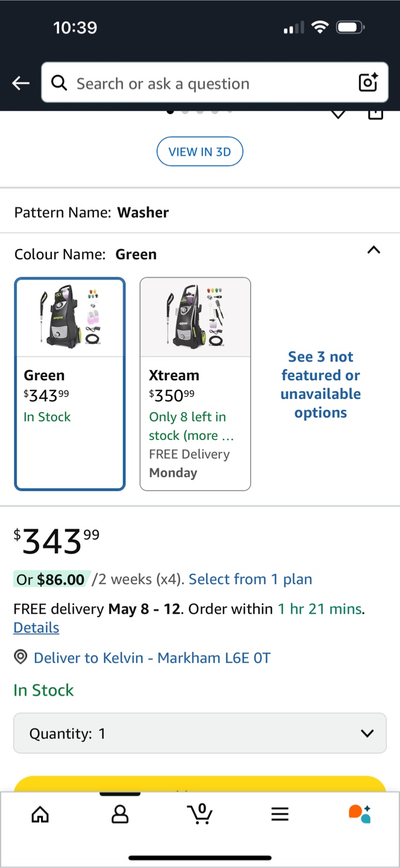The image size is (400, 868).
Task: Click the VIEW IN 3D button
Action: (200, 151)
